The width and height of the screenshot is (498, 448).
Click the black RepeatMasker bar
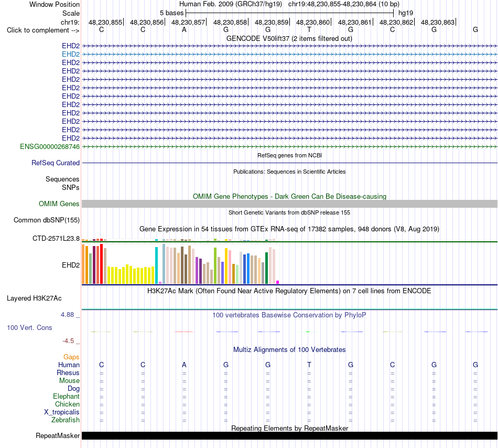[x=289, y=435]
